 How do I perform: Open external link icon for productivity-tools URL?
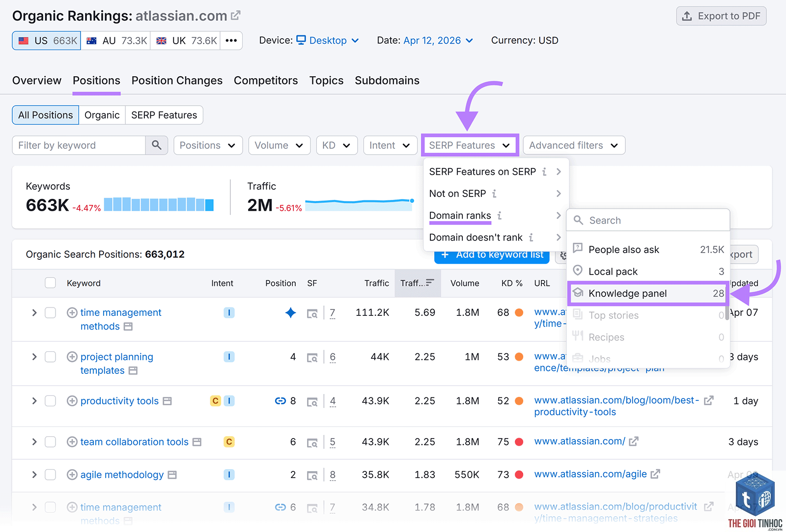pos(708,400)
